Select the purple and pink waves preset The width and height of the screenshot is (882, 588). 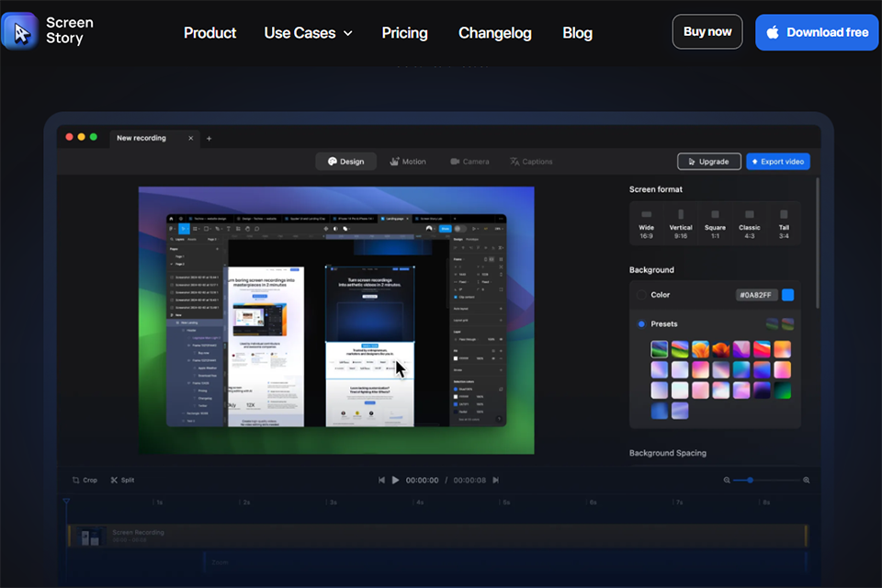coord(741,349)
